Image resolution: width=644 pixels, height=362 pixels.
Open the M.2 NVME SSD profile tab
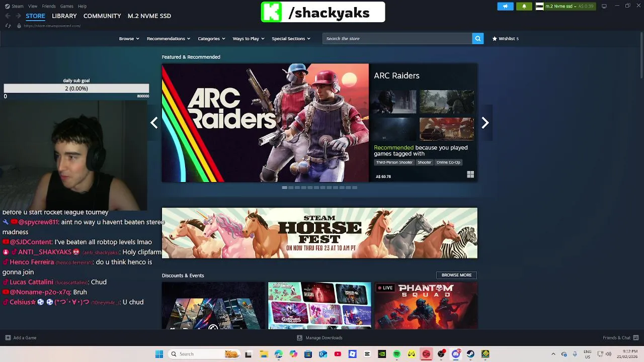[149, 16]
